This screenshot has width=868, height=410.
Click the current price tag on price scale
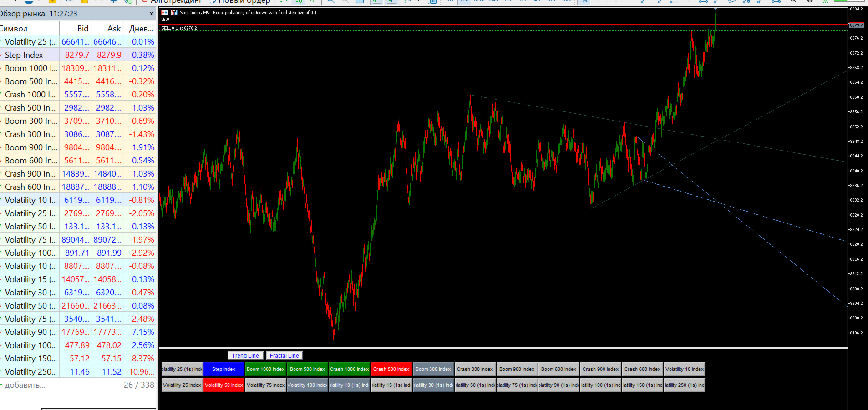coord(856,25)
